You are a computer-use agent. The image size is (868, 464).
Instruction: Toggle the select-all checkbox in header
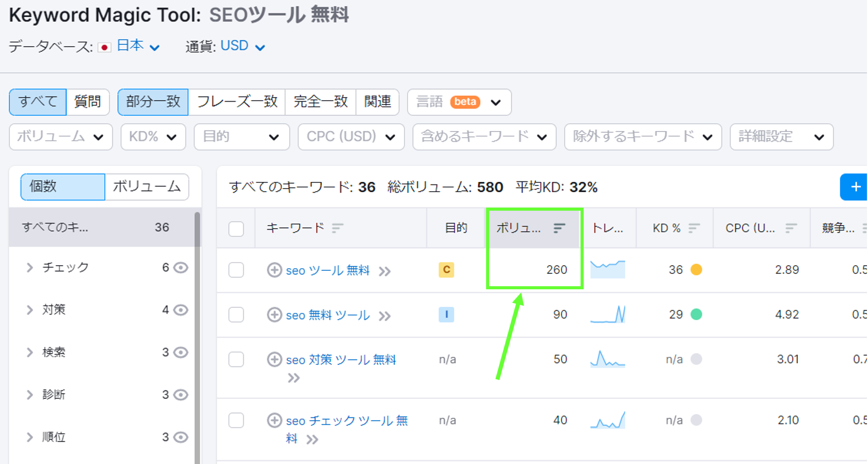pos(236,229)
